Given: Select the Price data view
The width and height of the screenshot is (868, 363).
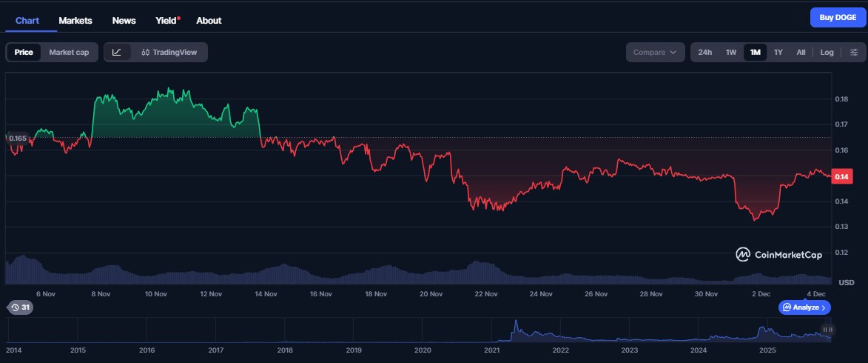Looking at the screenshot, I should [24, 52].
